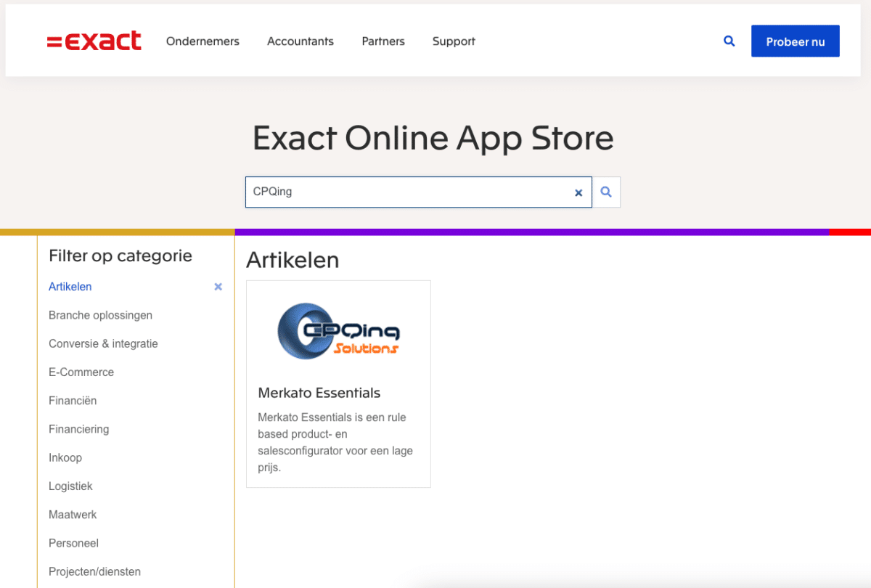
Task: Open site search magnifier in header
Action: pos(729,41)
